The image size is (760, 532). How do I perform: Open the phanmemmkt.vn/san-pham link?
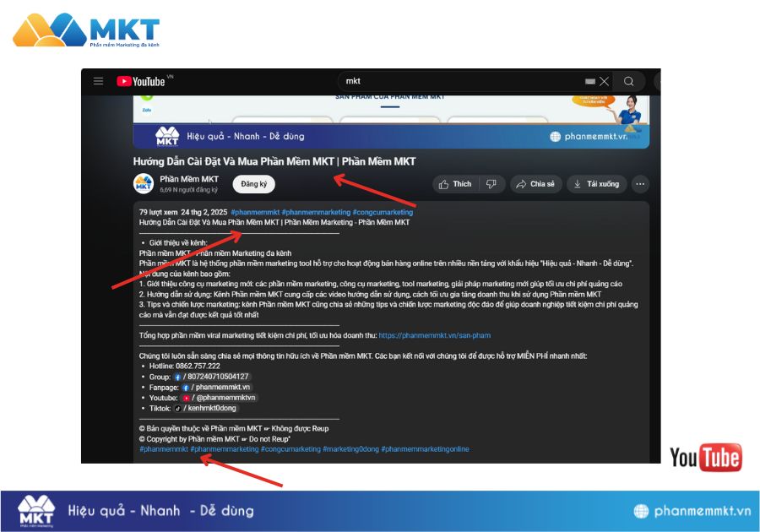pyautogui.click(x=435, y=335)
